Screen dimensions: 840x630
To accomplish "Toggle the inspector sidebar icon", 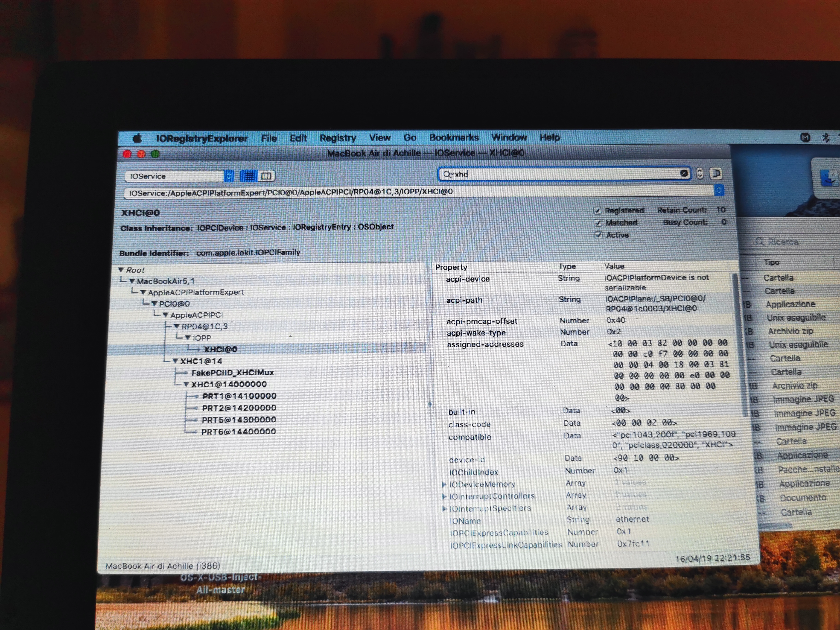I will coord(716,174).
